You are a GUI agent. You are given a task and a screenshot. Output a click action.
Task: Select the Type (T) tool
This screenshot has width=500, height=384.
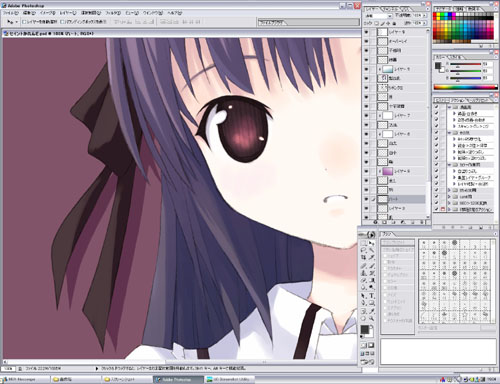(x=372, y=296)
